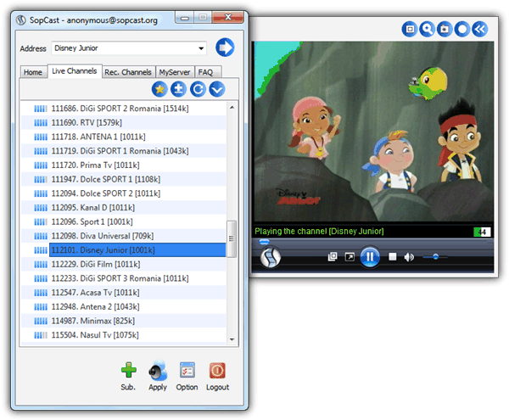
Task: Select channel 112096. Sport 1
Action: [x=123, y=221]
